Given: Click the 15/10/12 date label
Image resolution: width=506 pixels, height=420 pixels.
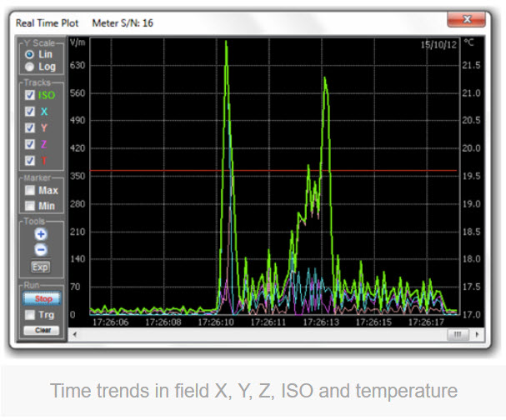Looking at the screenshot, I should (x=438, y=45).
